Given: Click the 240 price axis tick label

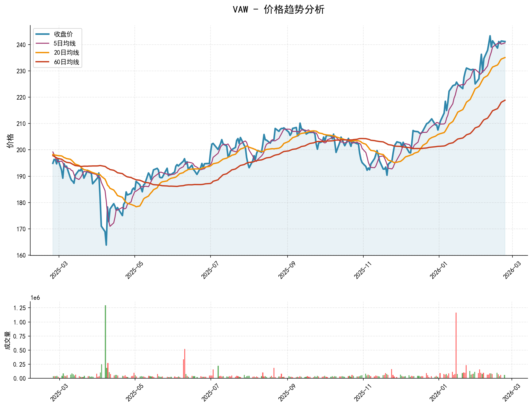Looking at the screenshot, I should tap(21, 45).
